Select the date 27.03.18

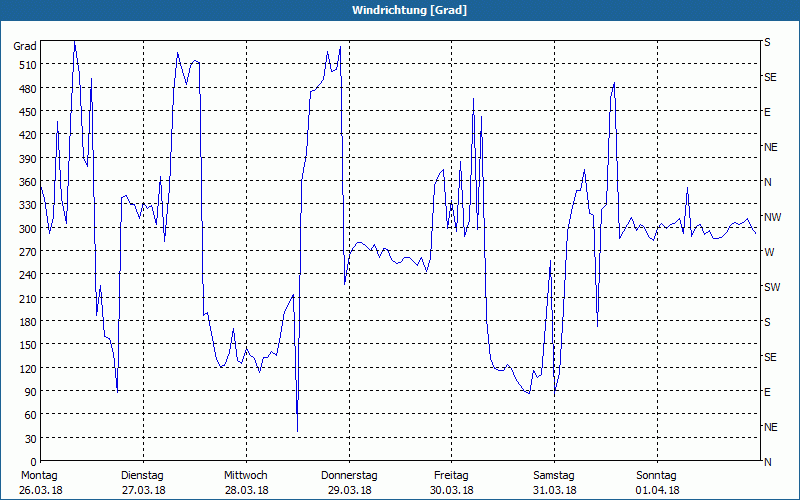pyautogui.click(x=143, y=490)
